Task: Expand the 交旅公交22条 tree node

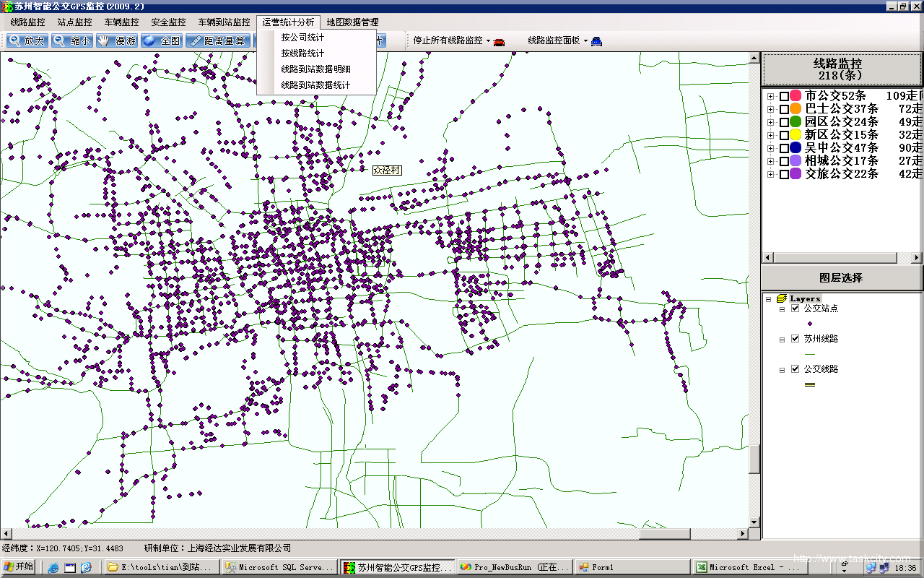Action: click(771, 175)
